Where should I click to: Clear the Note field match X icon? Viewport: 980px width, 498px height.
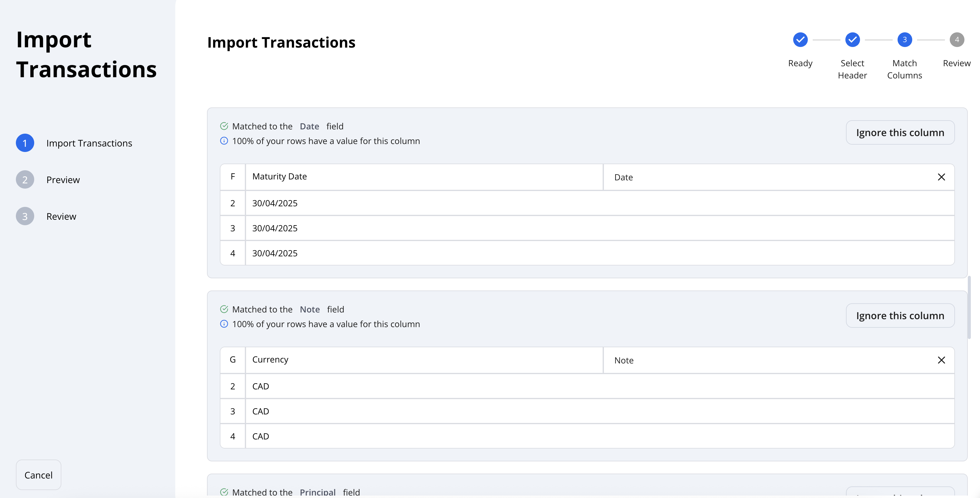(941, 360)
